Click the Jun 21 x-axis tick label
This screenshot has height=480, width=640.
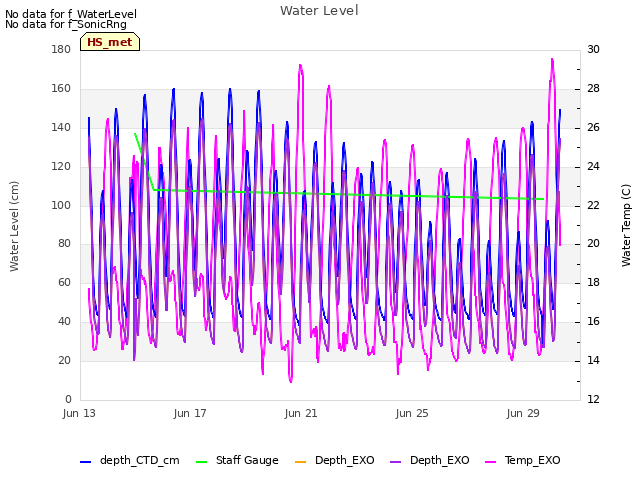(301, 413)
